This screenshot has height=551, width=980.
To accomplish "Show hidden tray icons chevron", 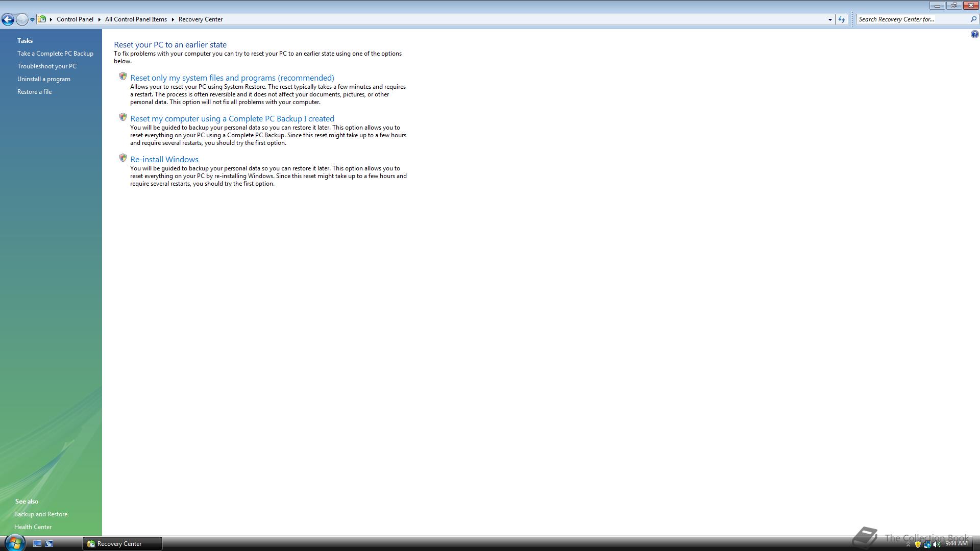I will [x=908, y=544].
